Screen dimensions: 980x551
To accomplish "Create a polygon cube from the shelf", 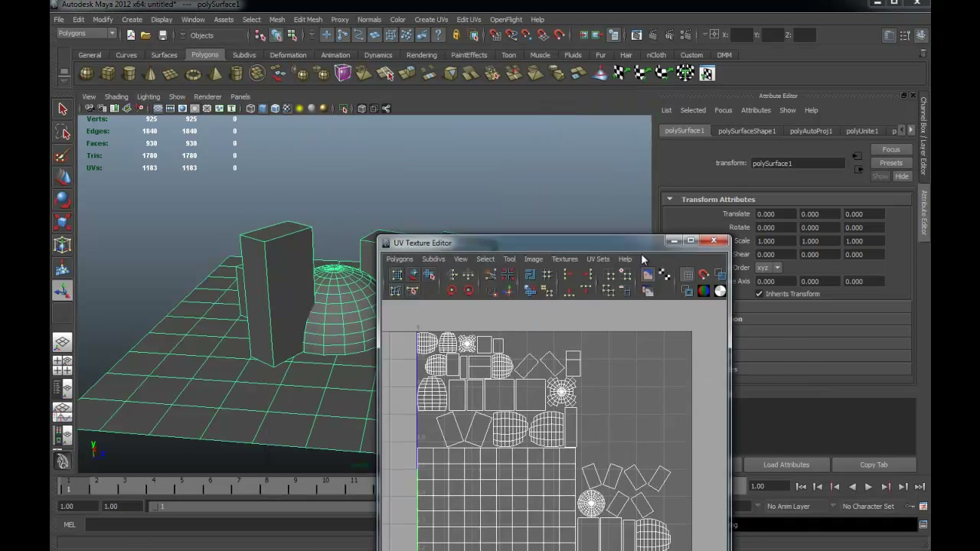I will [108, 73].
